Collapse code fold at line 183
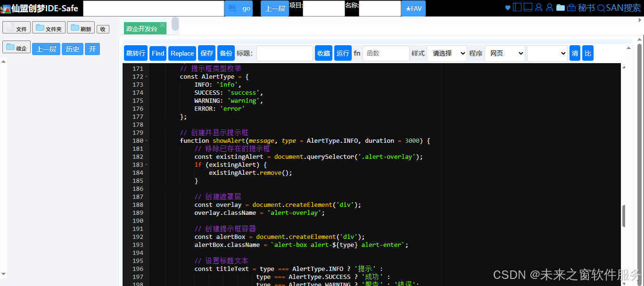 (x=147, y=164)
